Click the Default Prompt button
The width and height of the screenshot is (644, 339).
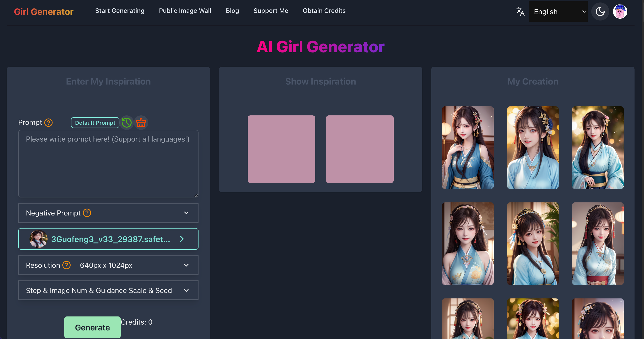[95, 122]
